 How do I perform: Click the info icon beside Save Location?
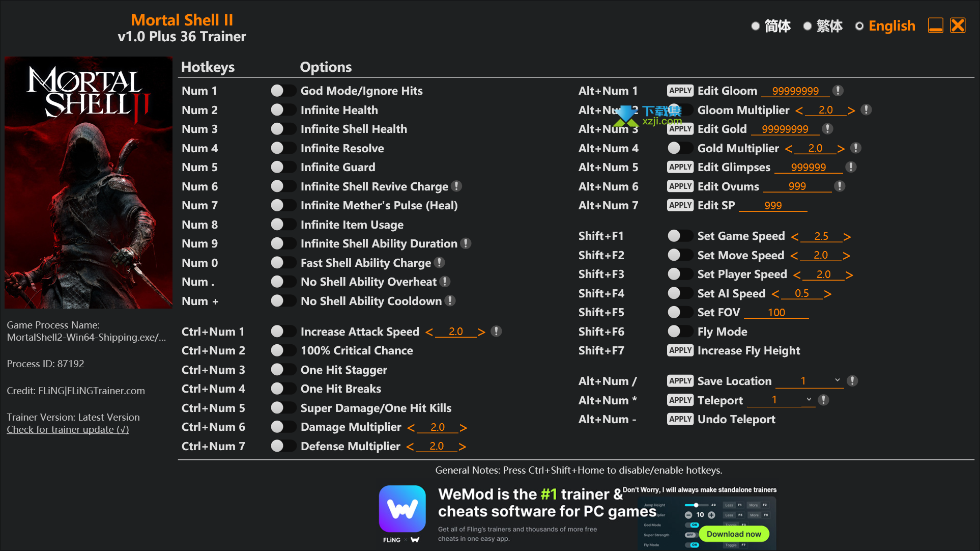(x=852, y=381)
